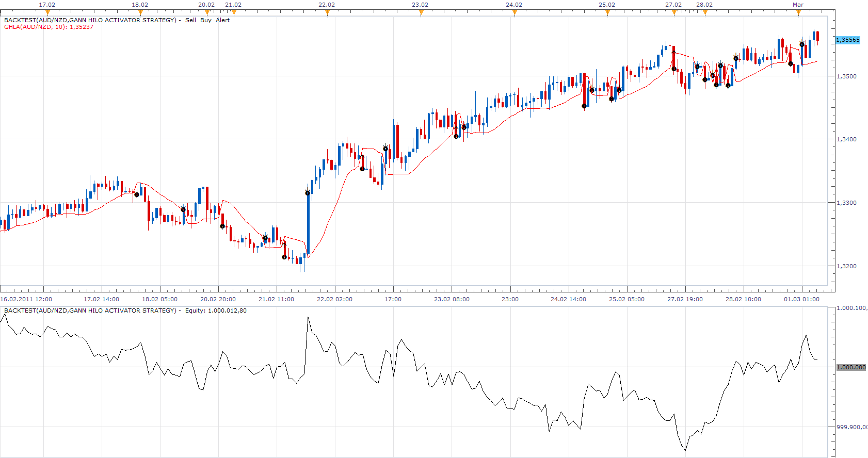868x458 pixels.
Task: Click the orange day marker below 22.02
Action: click(327, 12)
